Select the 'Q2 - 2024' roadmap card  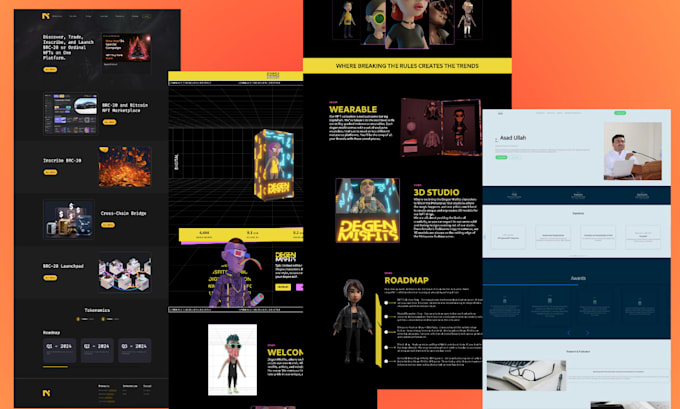[97, 350]
